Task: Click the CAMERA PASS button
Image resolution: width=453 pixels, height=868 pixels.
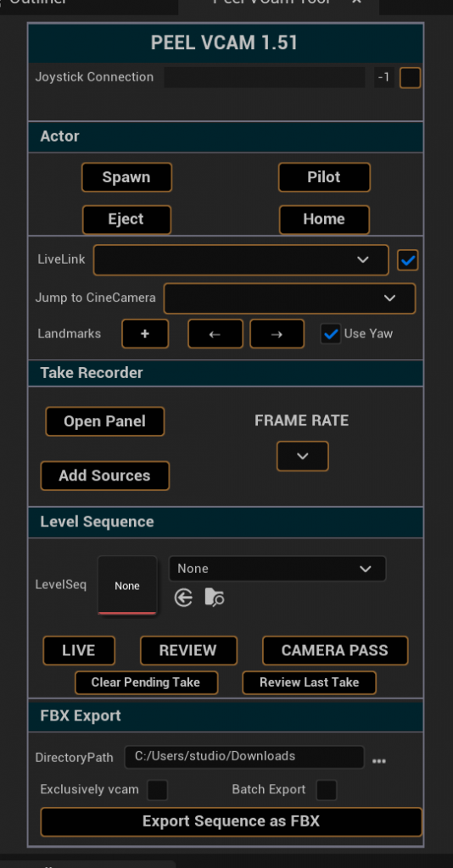Action: pyautogui.click(x=335, y=650)
